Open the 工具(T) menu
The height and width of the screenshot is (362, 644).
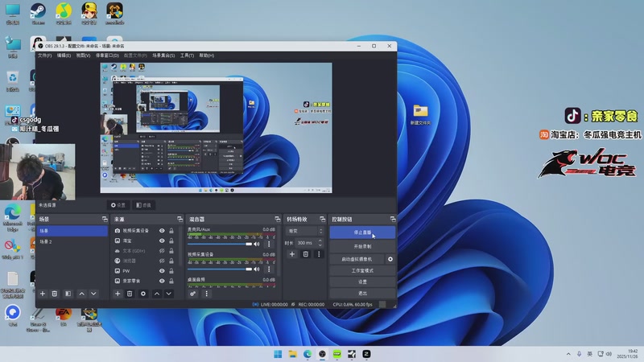pyautogui.click(x=187, y=56)
